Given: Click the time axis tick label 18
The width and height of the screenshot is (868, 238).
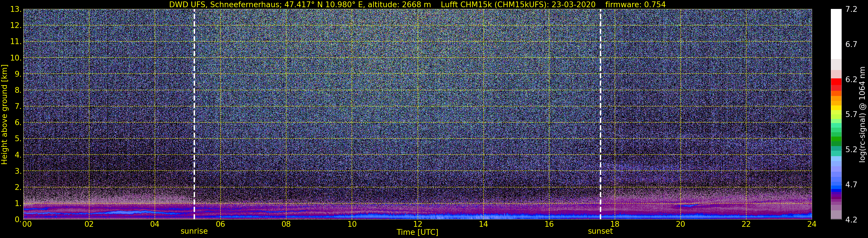Looking at the screenshot, I should 614,224.
